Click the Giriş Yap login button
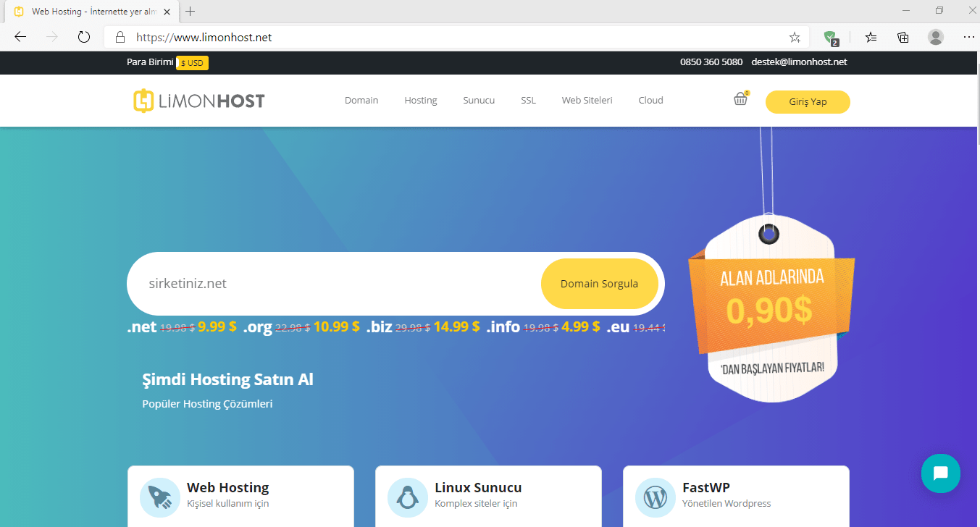Screen dimensions: 980x527 coord(808,102)
